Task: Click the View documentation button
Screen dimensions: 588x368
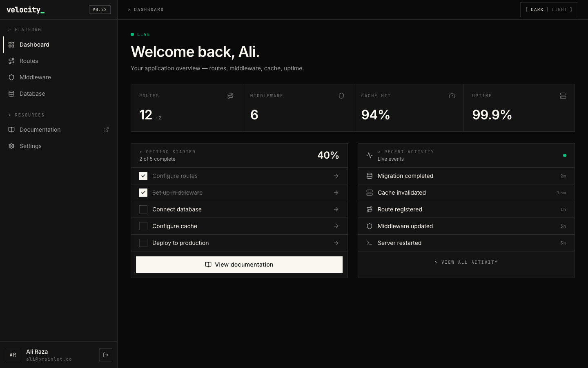Action: 239,265
